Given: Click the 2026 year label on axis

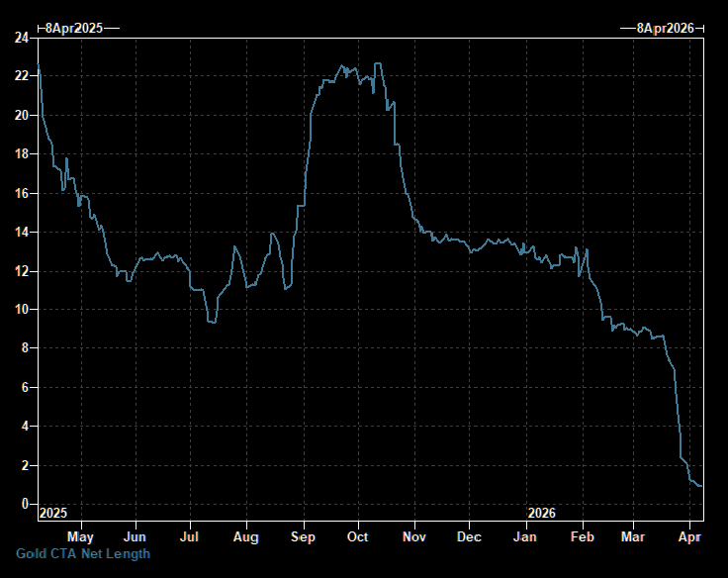Looking at the screenshot, I should 541,513.
